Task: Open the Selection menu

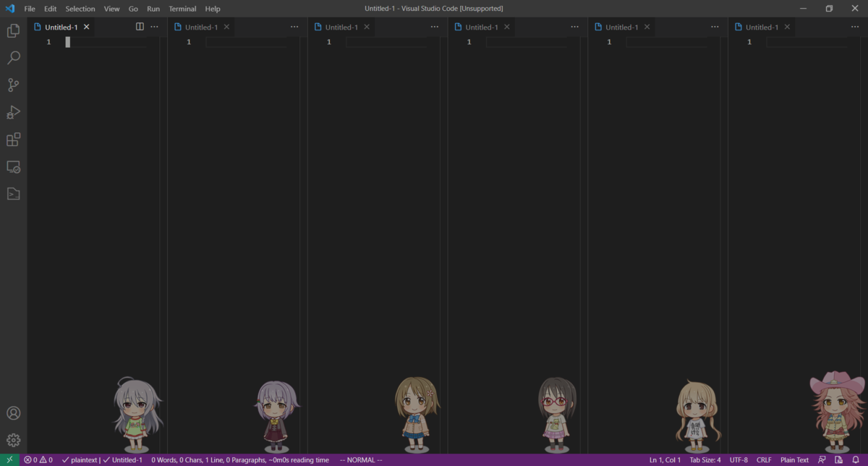Action: click(x=80, y=9)
